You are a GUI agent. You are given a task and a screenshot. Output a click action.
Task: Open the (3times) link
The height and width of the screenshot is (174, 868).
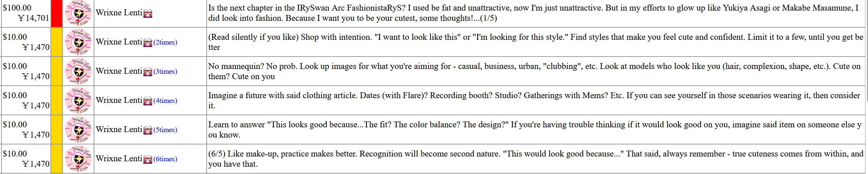[165, 71]
